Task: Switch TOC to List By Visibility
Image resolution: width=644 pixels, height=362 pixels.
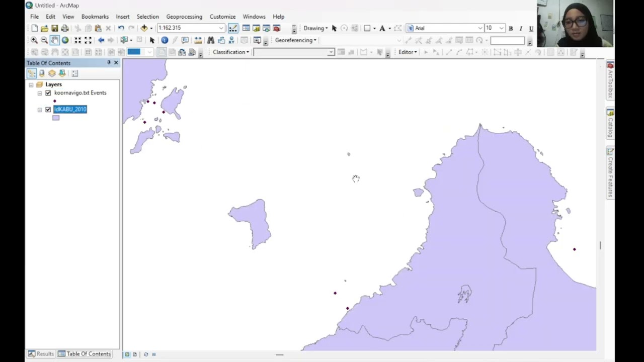Action: [52, 73]
